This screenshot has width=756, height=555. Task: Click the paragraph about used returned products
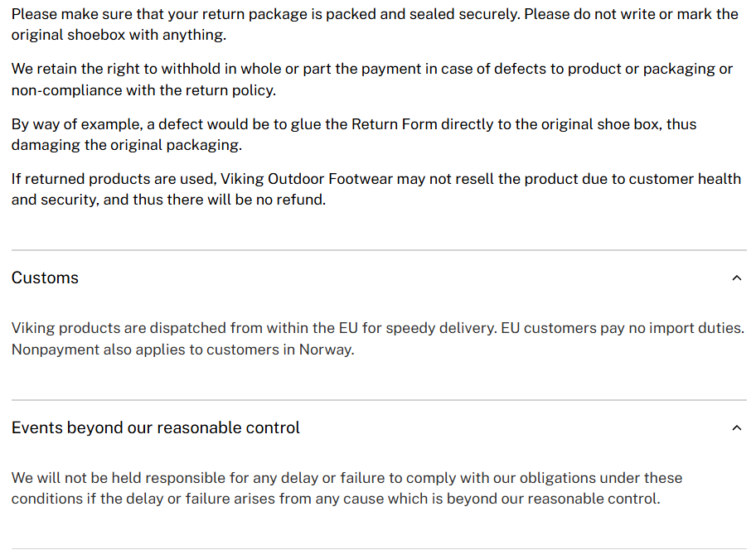coord(376,189)
